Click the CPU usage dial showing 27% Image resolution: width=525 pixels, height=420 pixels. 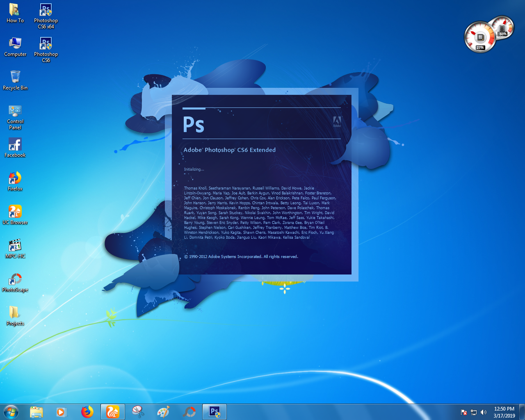(x=480, y=38)
